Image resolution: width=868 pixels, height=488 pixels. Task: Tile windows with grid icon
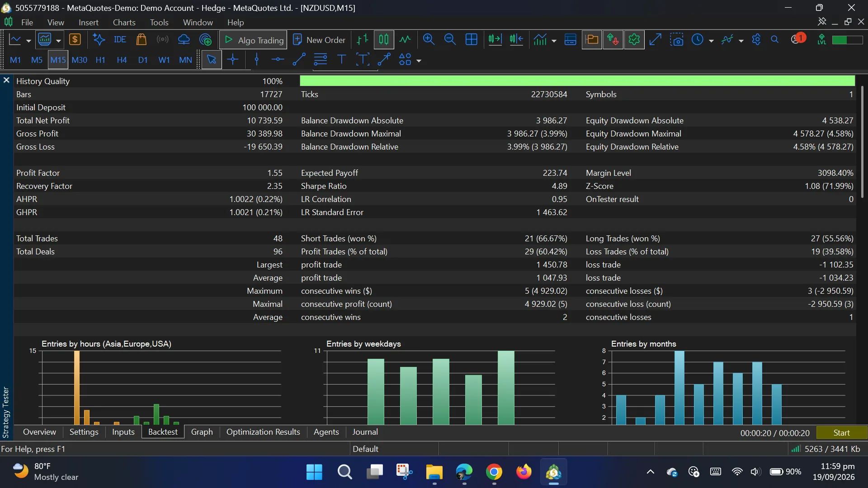[471, 40]
